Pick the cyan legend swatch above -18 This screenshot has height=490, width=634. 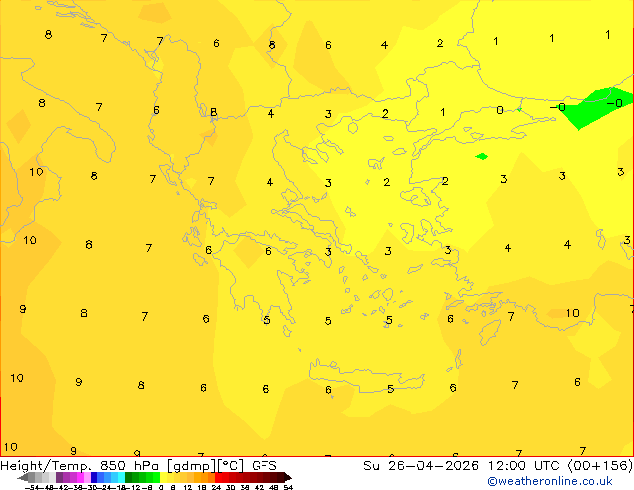[121, 477]
